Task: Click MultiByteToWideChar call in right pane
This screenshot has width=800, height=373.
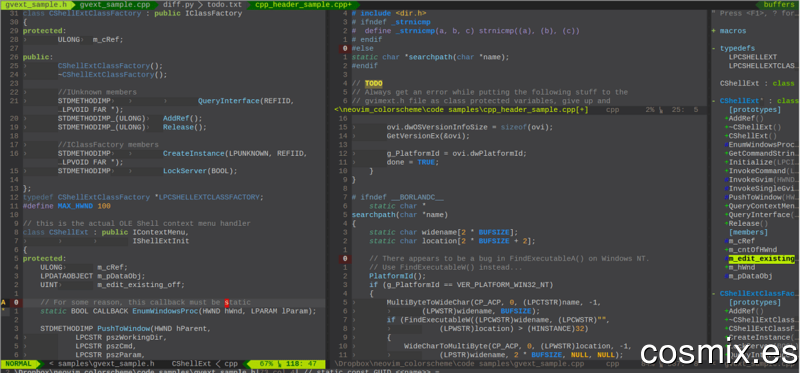Action: click(x=428, y=303)
